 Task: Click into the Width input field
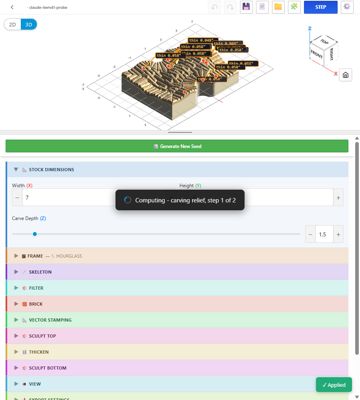(69, 198)
